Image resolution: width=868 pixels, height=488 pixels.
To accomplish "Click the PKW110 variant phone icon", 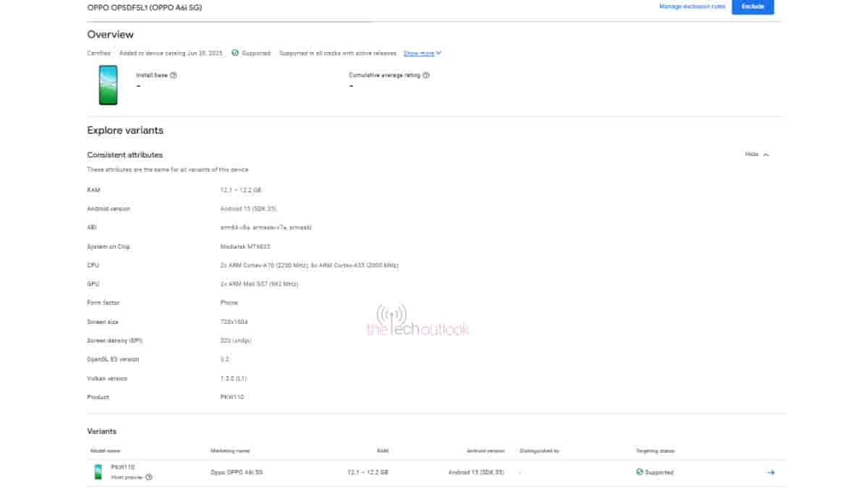I will (x=98, y=472).
